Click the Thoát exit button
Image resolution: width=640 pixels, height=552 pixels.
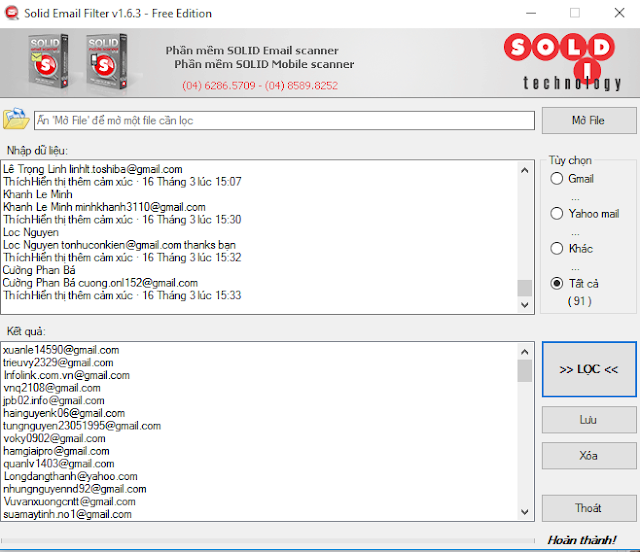[589, 508]
